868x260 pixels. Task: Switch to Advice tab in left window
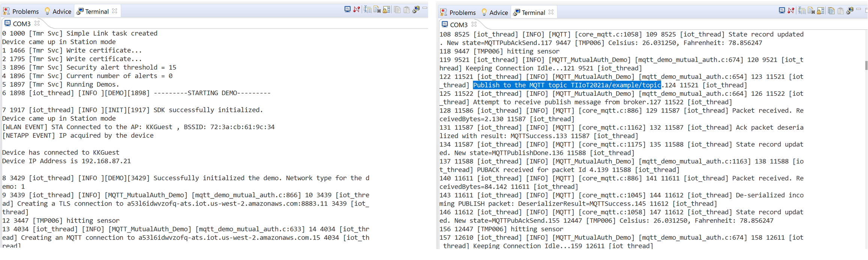click(x=58, y=11)
